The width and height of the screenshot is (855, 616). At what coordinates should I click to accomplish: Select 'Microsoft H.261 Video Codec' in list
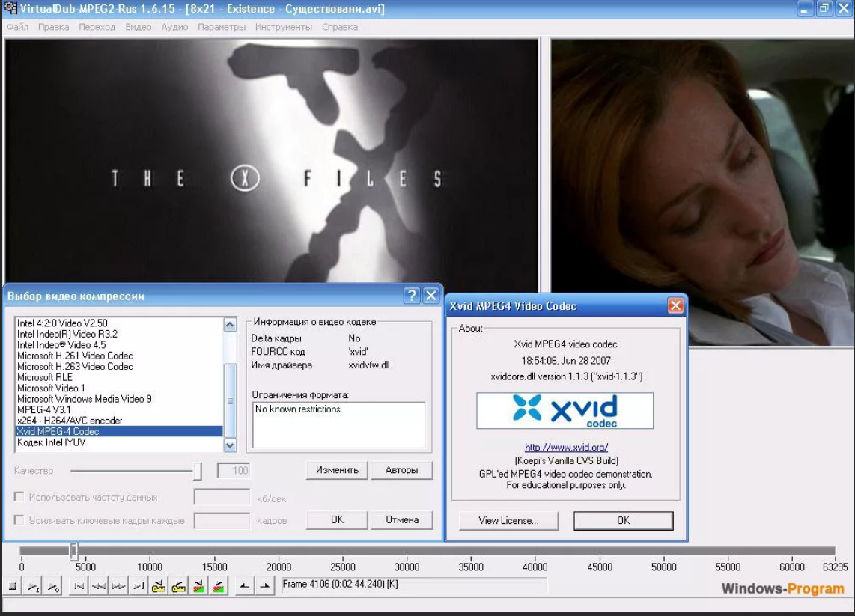(119, 356)
